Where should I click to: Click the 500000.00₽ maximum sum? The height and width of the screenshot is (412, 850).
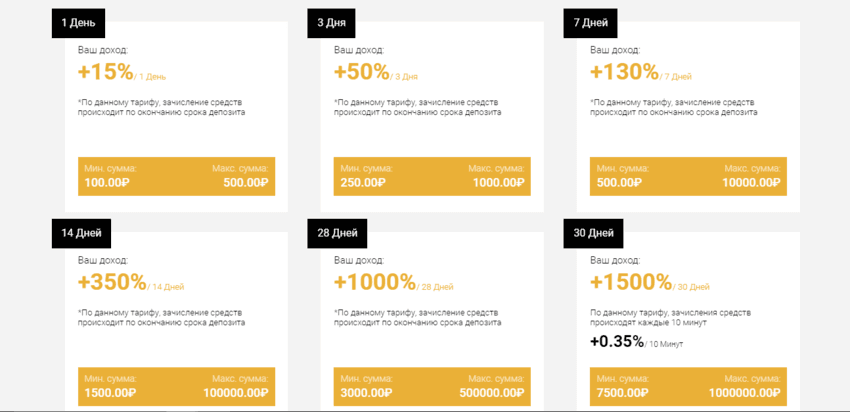coord(489,393)
